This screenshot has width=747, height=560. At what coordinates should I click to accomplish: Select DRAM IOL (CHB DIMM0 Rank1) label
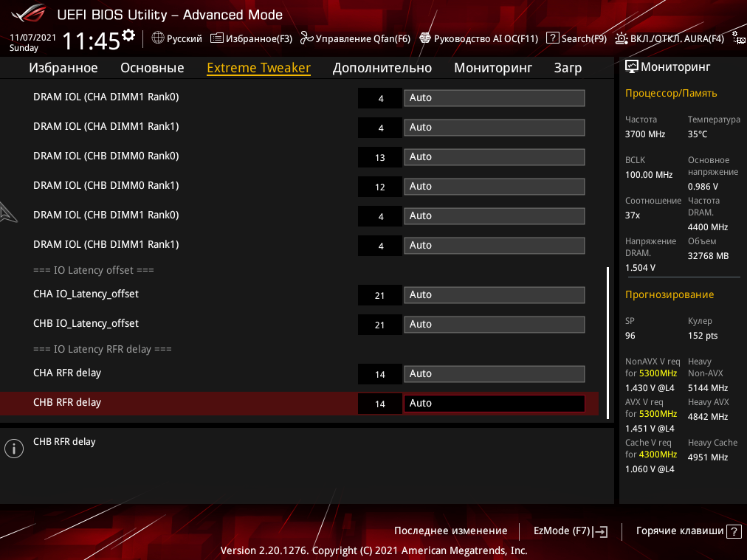point(106,185)
